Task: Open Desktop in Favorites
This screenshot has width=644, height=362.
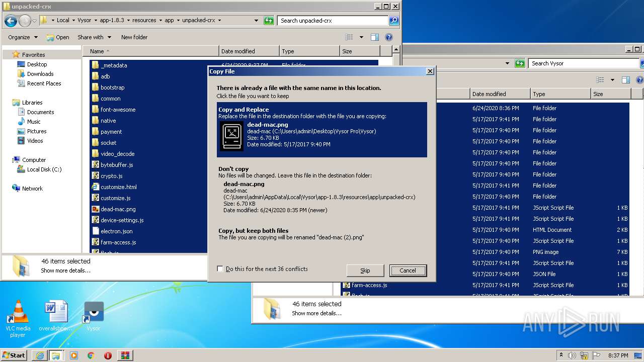Action: tap(37, 64)
